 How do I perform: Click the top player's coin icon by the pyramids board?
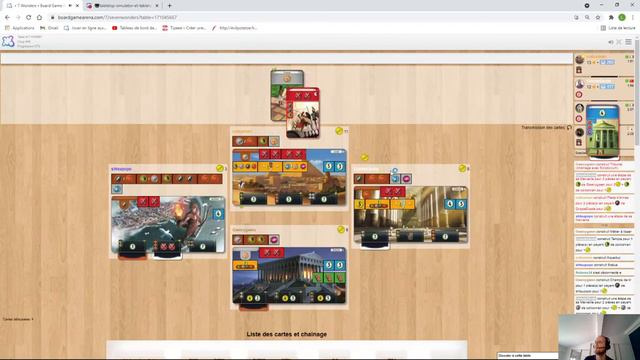339,131
